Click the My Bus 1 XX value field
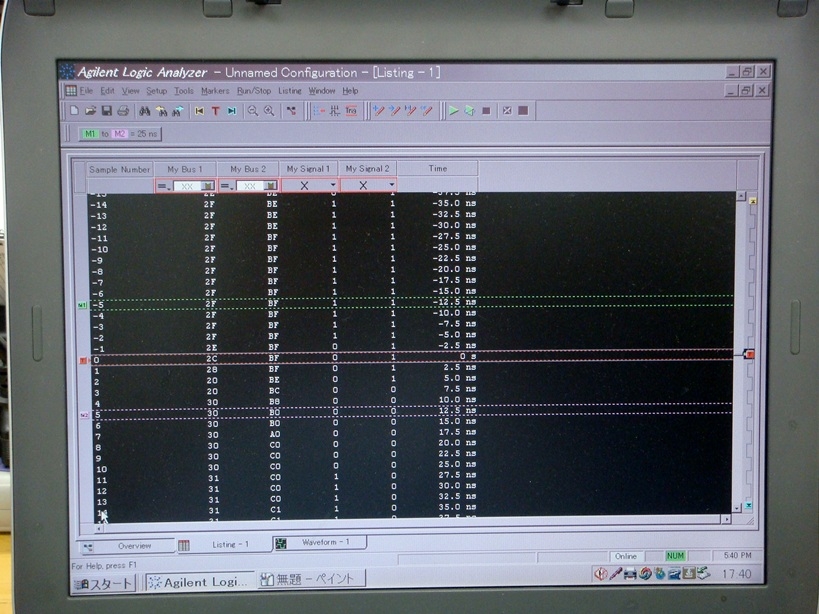 click(x=186, y=186)
